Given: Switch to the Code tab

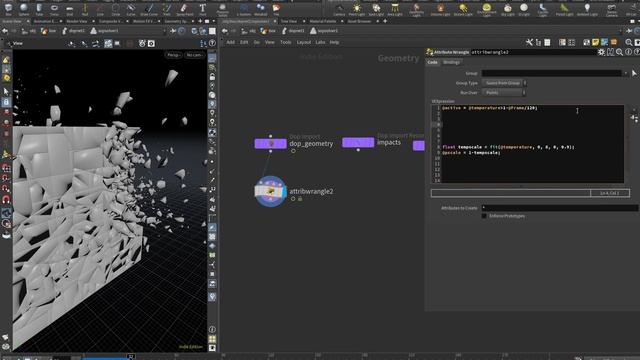Looking at the screenshot, I should [x=433, y=62].
